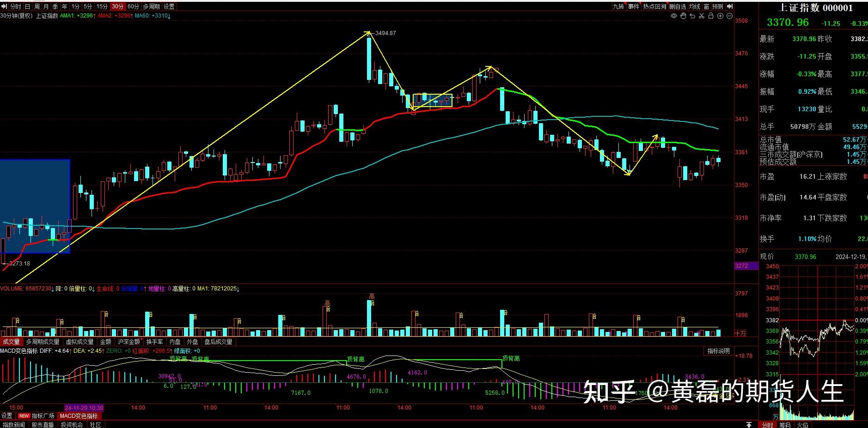Select the active 30分 period tab
This screenshot has height=428, width=868.
coord(118,6)
